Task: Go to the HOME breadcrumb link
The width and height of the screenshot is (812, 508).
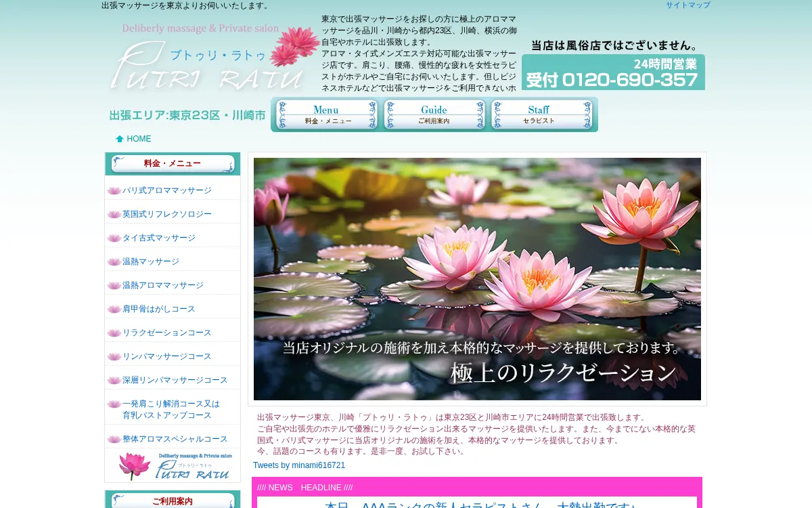Action: 139,139
